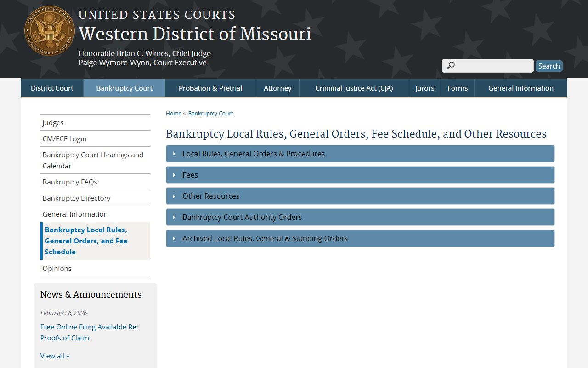The height and width of the screenshot is (368, 588).
Task: Expand the Fees section
Action: pos(360,175)
